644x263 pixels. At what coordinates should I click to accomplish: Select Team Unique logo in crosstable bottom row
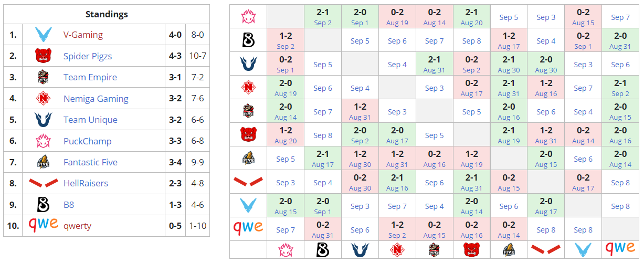360,249
